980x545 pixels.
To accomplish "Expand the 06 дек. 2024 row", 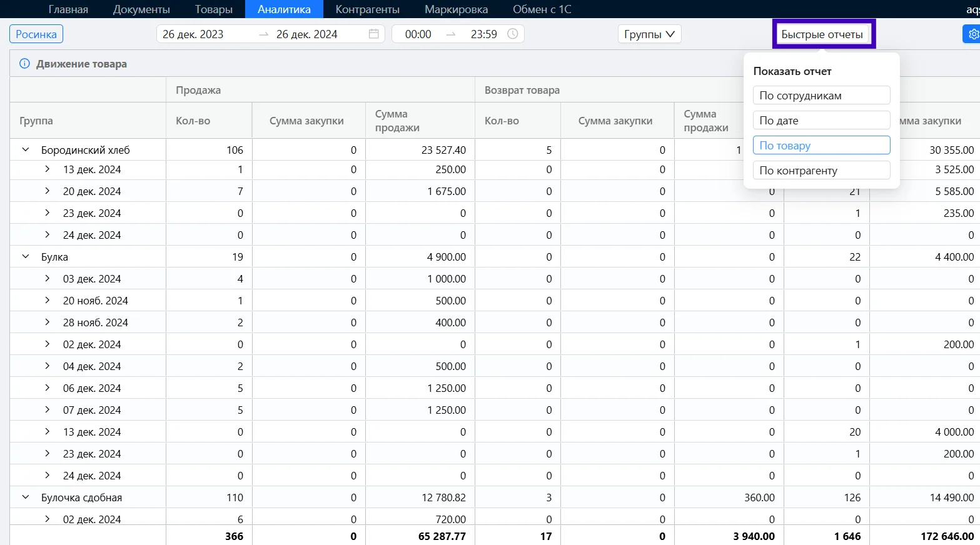I will point(47,387).
